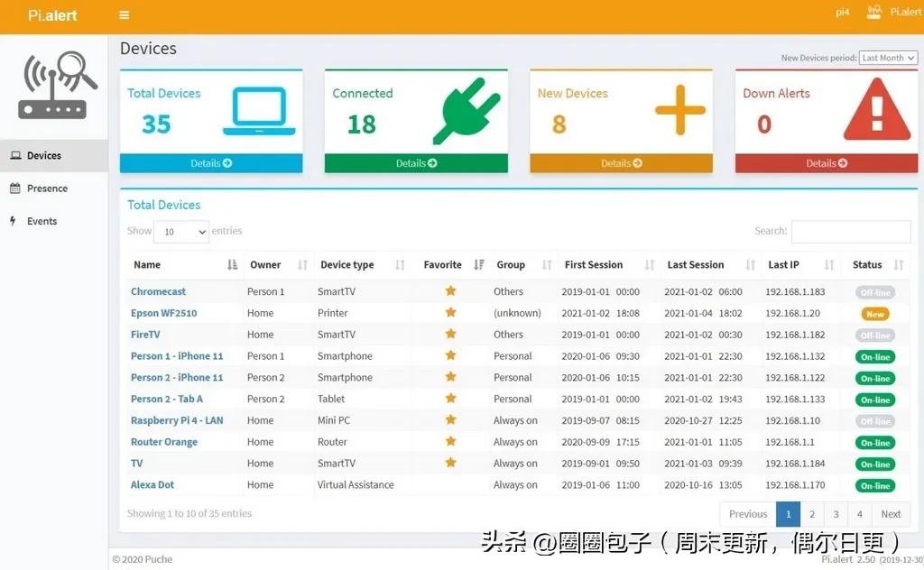Click the pi4 label in header
Screen dimensions: 924x570
pyautogui.click(x=843, y=13)
